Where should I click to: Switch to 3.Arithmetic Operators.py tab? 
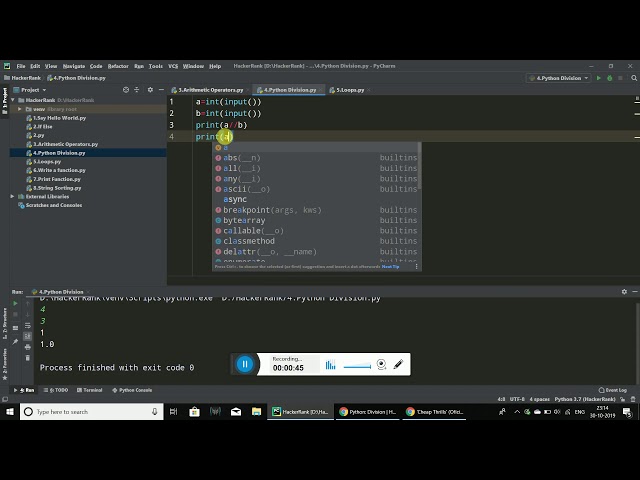pyautogui.click(x=208, y=90)
